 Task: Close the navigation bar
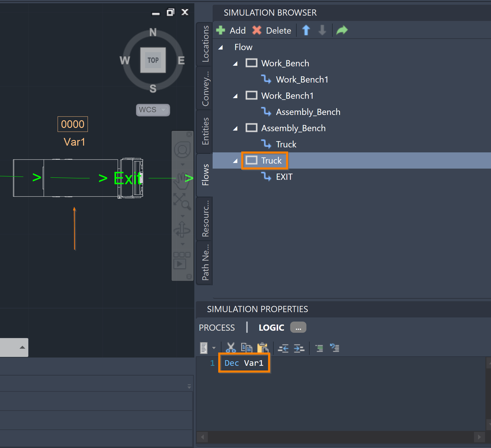[x=189, y=134]
